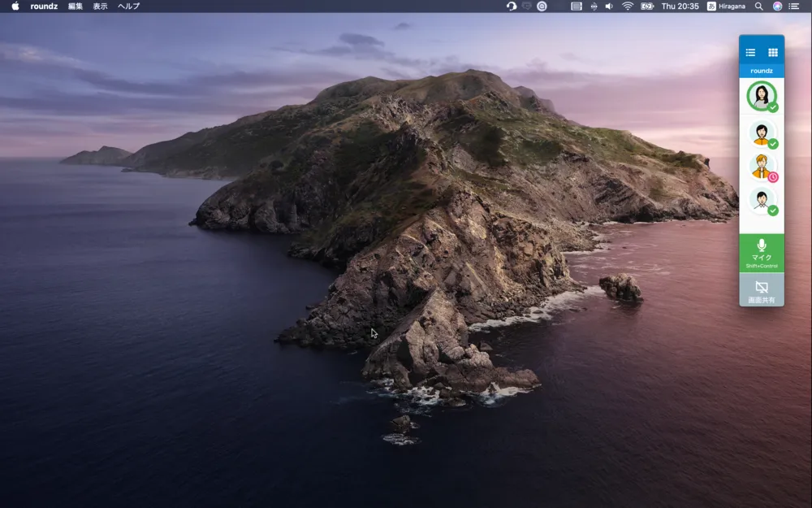Click the headset icon in menu bar

pos(512,7)
